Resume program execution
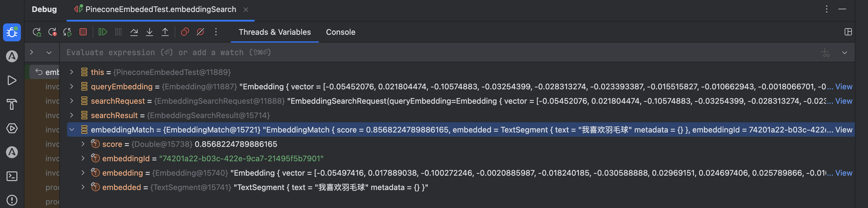Image resolution: width=868 pixels, height=208 pixels. 103,32
